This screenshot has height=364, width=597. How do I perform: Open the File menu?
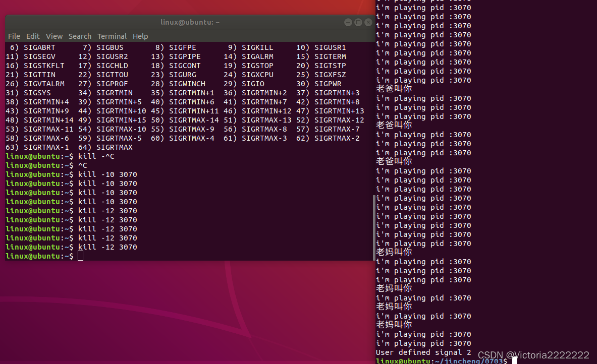point(14,36)
